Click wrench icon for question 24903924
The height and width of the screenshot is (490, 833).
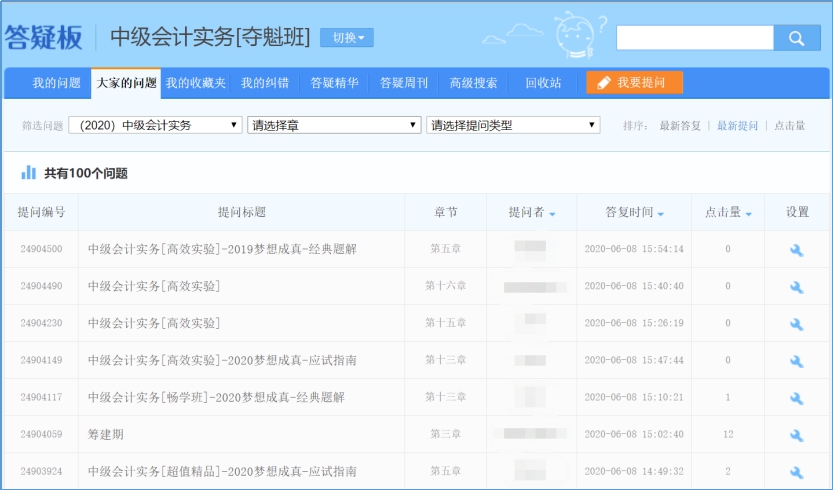[x=797, y=472]
